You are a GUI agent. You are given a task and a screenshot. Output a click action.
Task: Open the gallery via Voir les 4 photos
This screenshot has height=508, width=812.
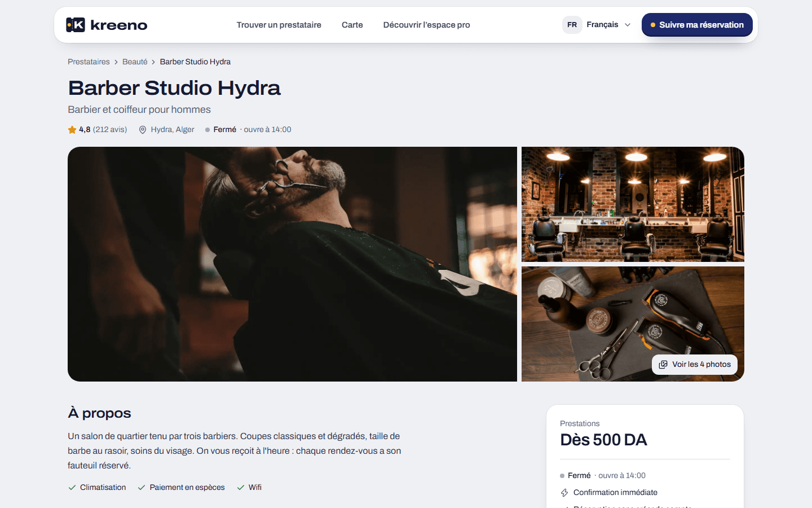tap(695, 365)
